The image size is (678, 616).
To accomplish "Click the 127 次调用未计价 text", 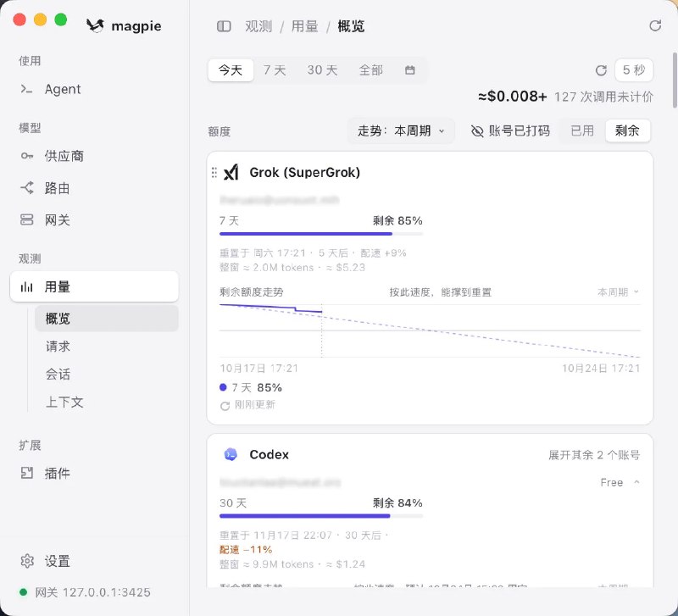I will pyautogui.click(x=603, y=97).
